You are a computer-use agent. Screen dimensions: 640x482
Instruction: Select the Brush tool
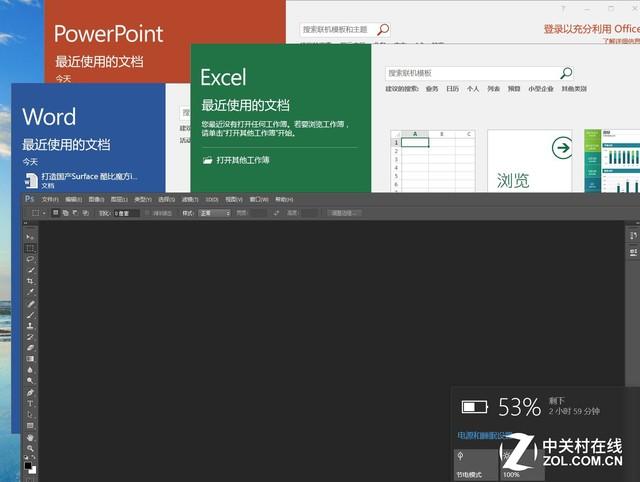pos(30,315)
